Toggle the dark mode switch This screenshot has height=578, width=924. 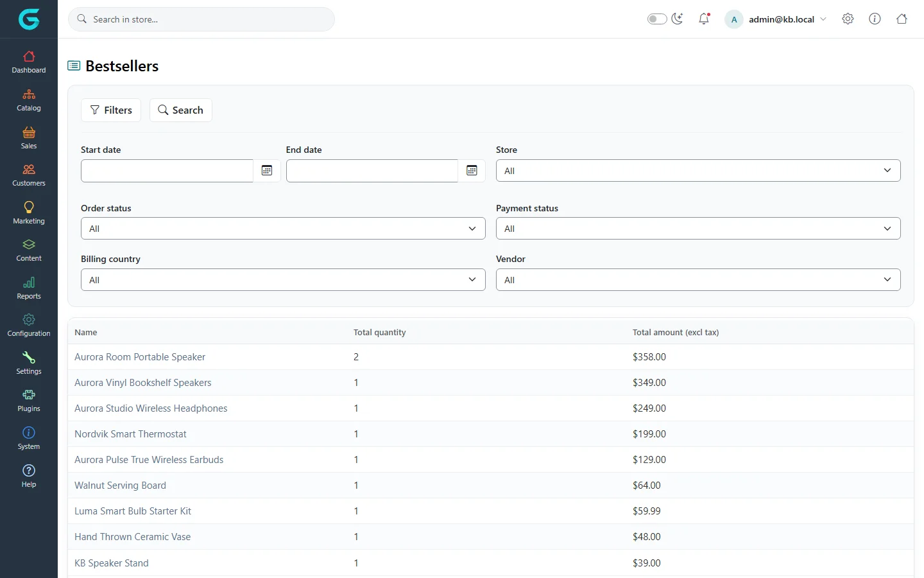(657, 19)
